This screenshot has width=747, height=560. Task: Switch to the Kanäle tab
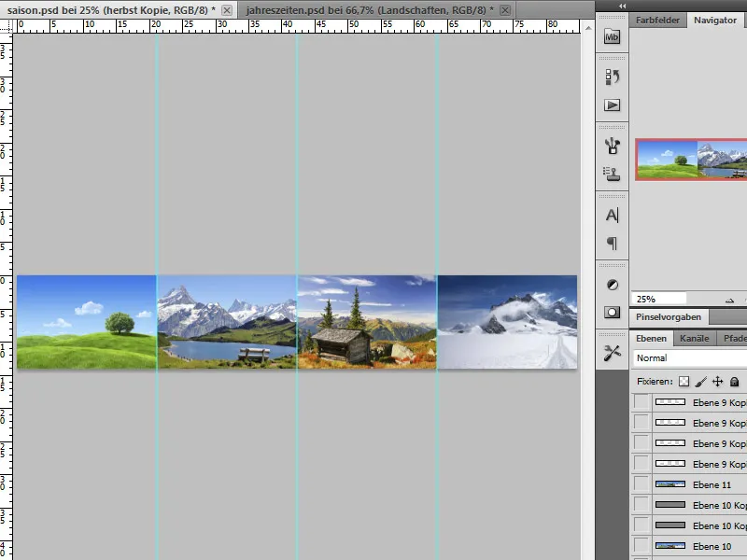click(x=694, y=338)
